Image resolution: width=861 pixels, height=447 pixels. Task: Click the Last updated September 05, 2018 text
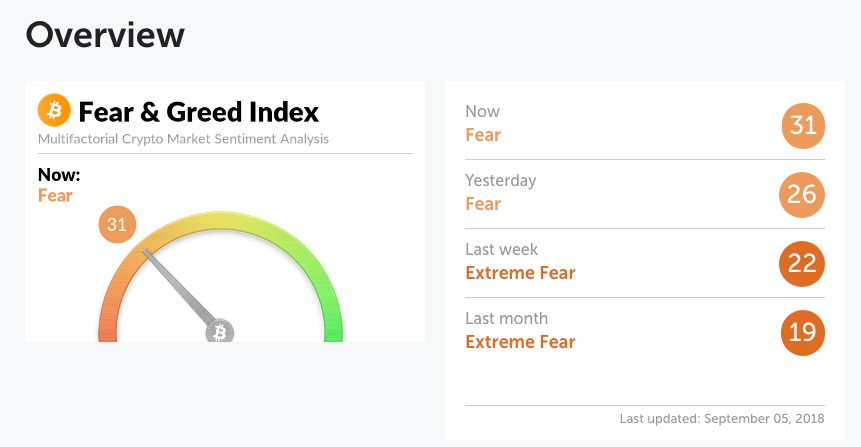point(722,418)
